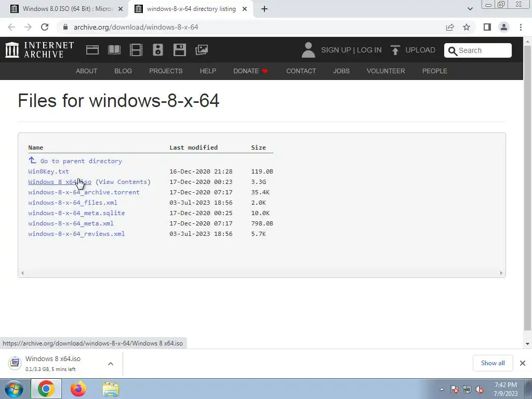Show hidden tray icons arrow
The width and height of the screenshot is (532, 399).
click(442, 390)
